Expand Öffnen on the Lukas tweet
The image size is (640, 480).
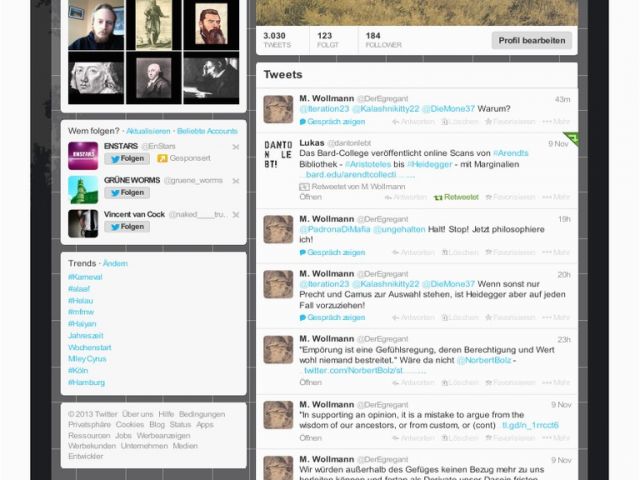(x=310, y=197)
